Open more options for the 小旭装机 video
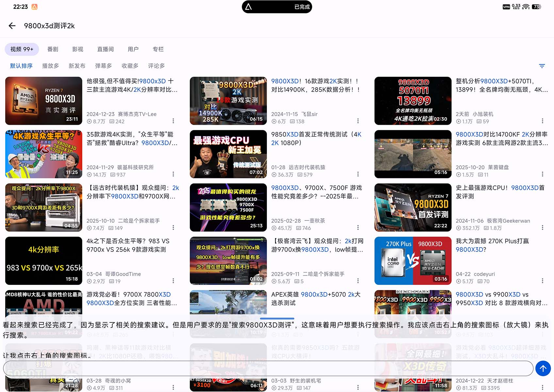The width and height of the screenshot is (554, 392). point(543,121)
